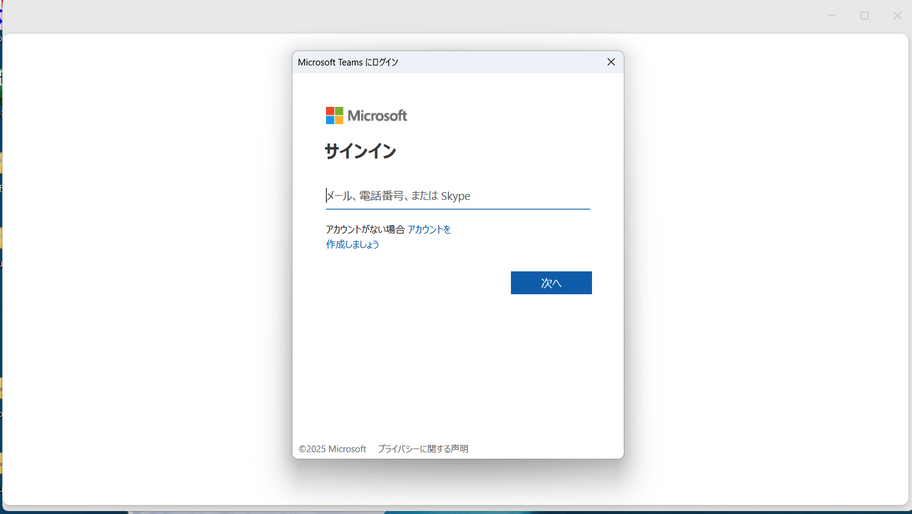912x514 pixels.
Task: Click the Microsoft logo in the dialog
Action: (x=366, y=116)
